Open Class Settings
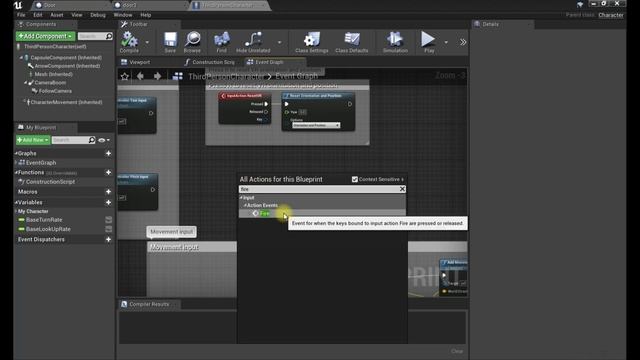This screenshot has height=360, width=640. pyautogui.click(x=311, y=42)
